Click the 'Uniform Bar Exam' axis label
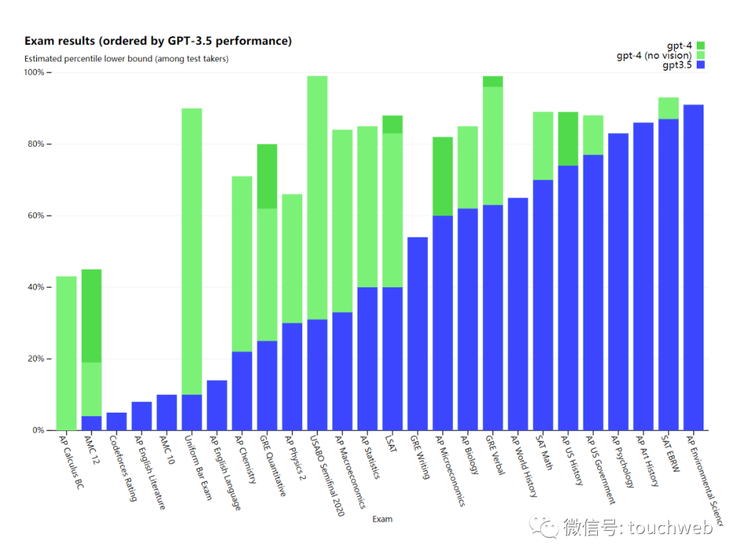 click(198, 467)
